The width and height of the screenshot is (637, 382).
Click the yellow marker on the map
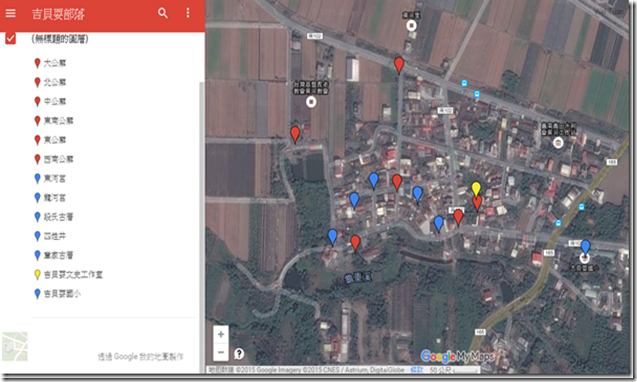tap(476, 189)
